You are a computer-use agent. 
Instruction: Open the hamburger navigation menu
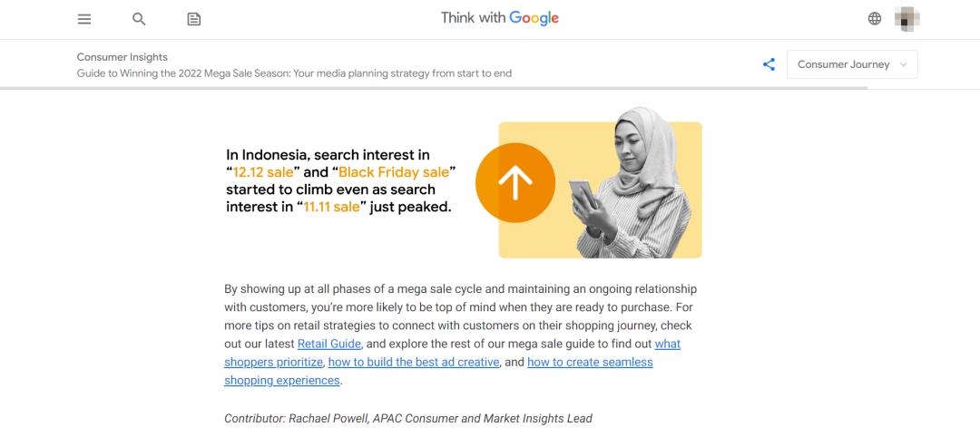(84, 19)
